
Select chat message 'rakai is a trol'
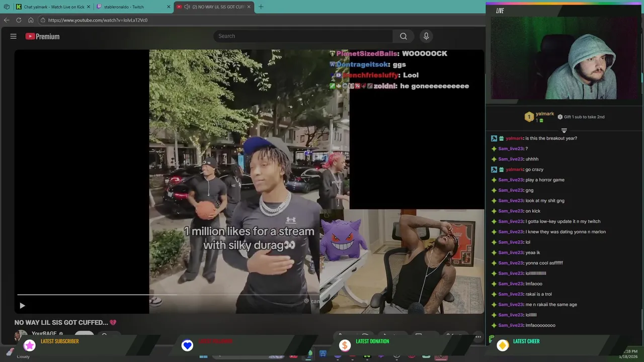pyautogui.click(x=538, y=294)
